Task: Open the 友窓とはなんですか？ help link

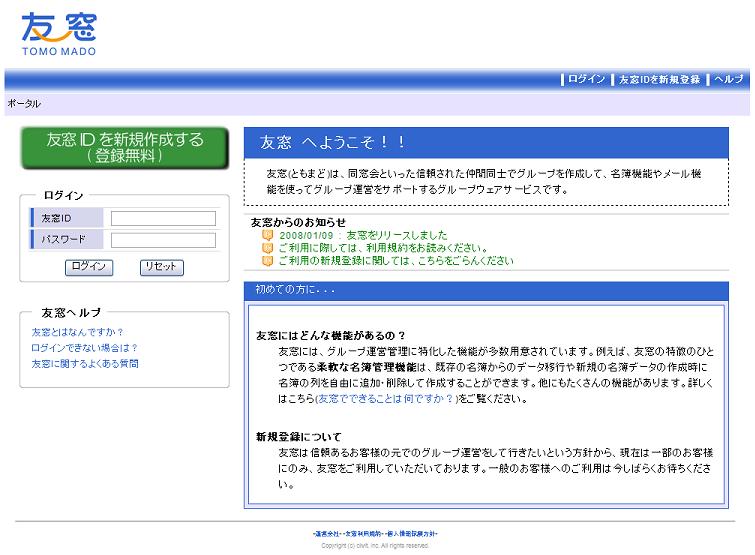Action: (x=77, y=332)
